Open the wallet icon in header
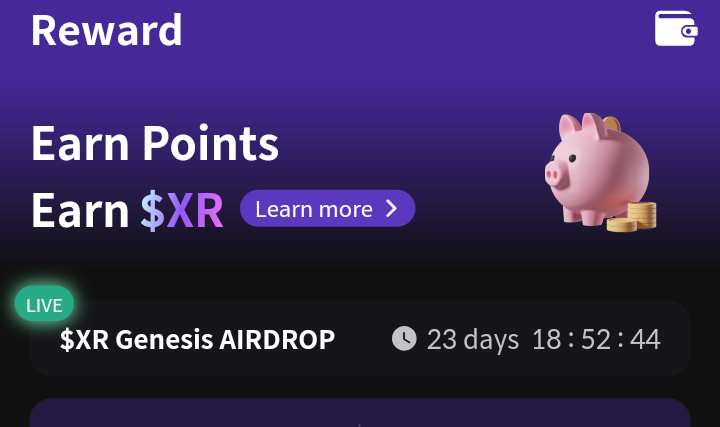This screenshot has height=427, width=720. (676, 28)
